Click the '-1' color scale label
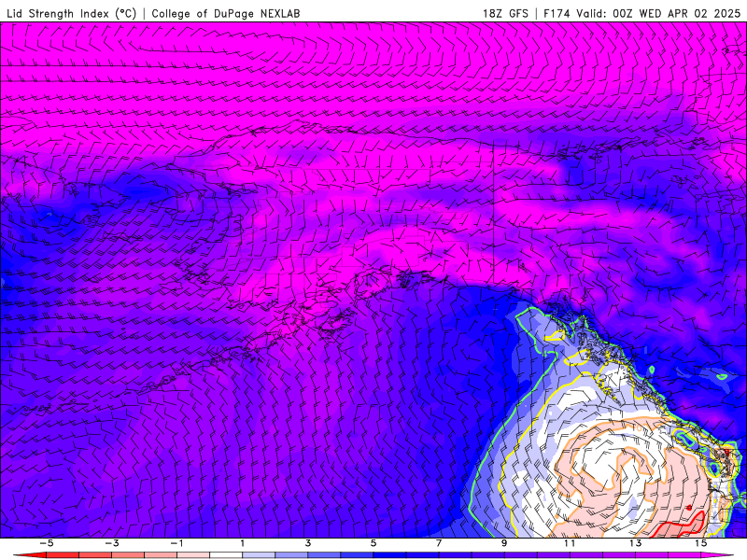Viewport: 747px width, 560px height. pyautogui.click(x=176, y=543)
